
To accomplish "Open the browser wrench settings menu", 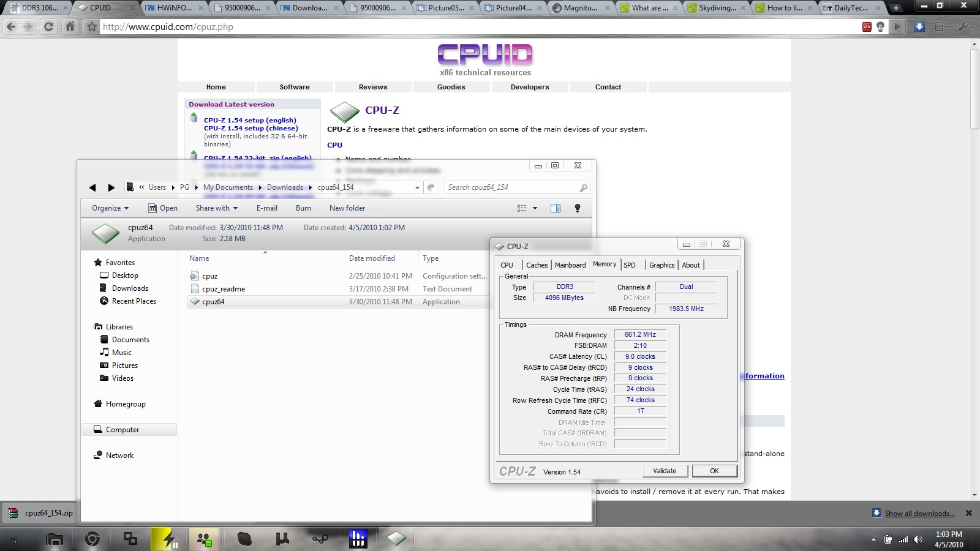I will pyautogui.click(x=965, y=27).
